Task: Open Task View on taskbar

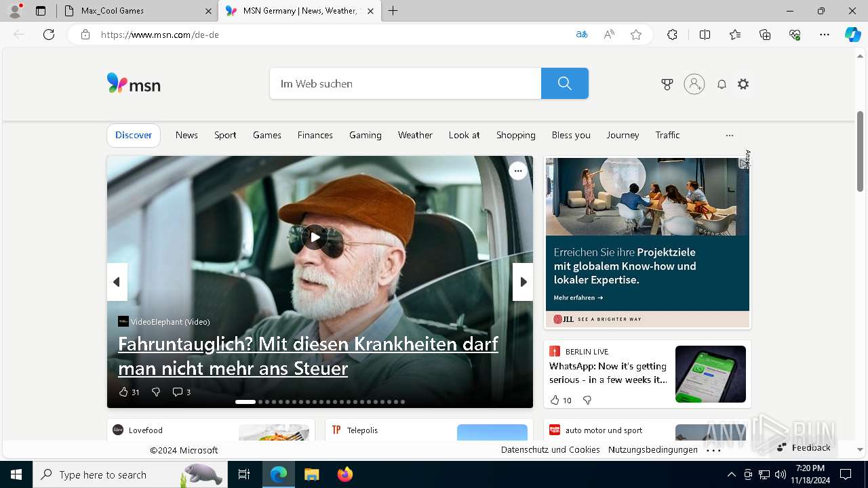Action: click(244, 474)
